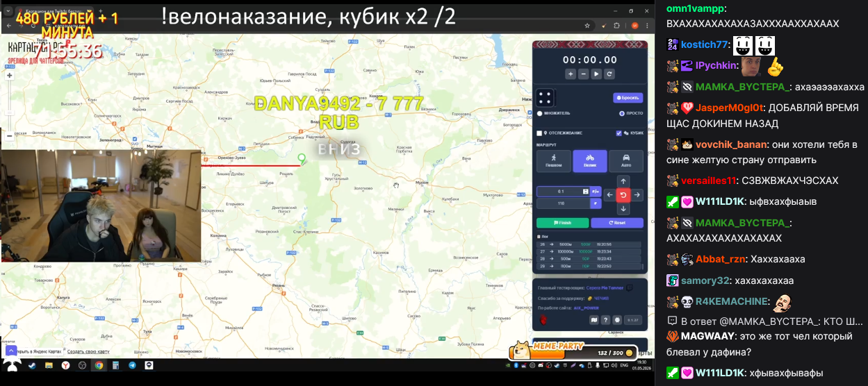
Task: Zoom in the map with plus
Action: 9,76
